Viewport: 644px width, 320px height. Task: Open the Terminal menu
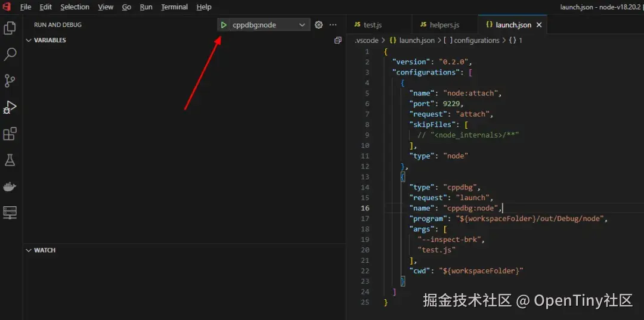coord(175,7)
